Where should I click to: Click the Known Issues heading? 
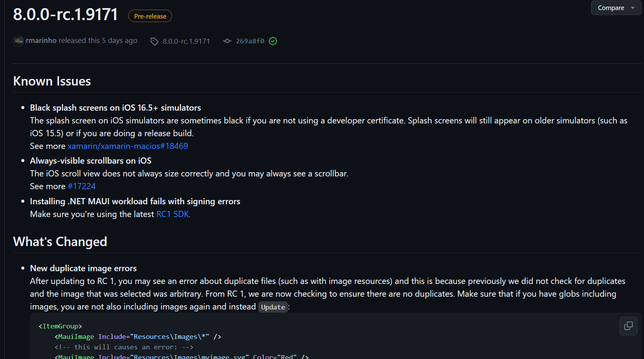coord(52,81)
